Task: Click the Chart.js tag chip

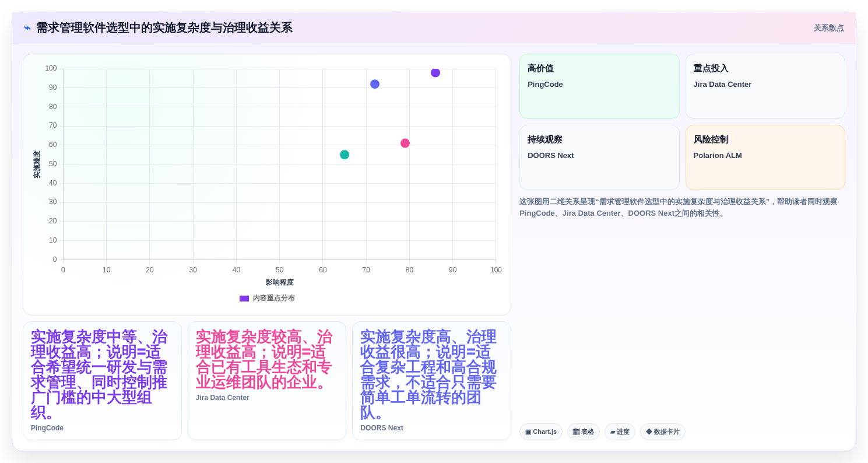Action: [x=541, y=432]
